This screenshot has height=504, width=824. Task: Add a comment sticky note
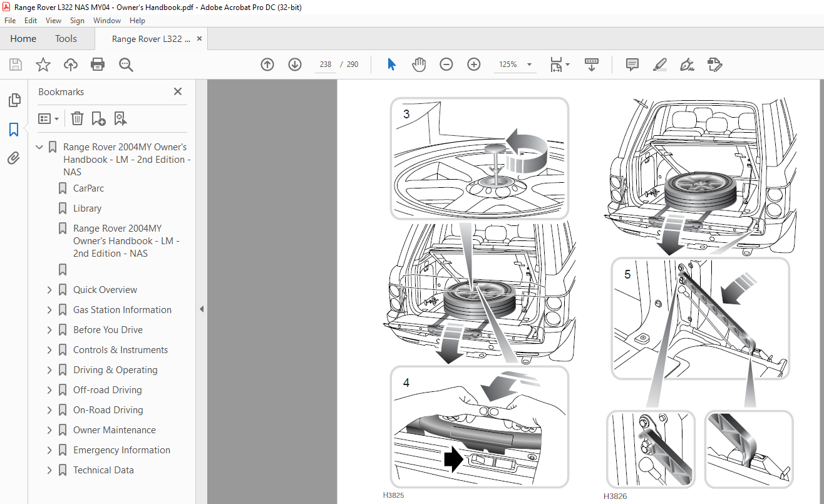[632, 64]
